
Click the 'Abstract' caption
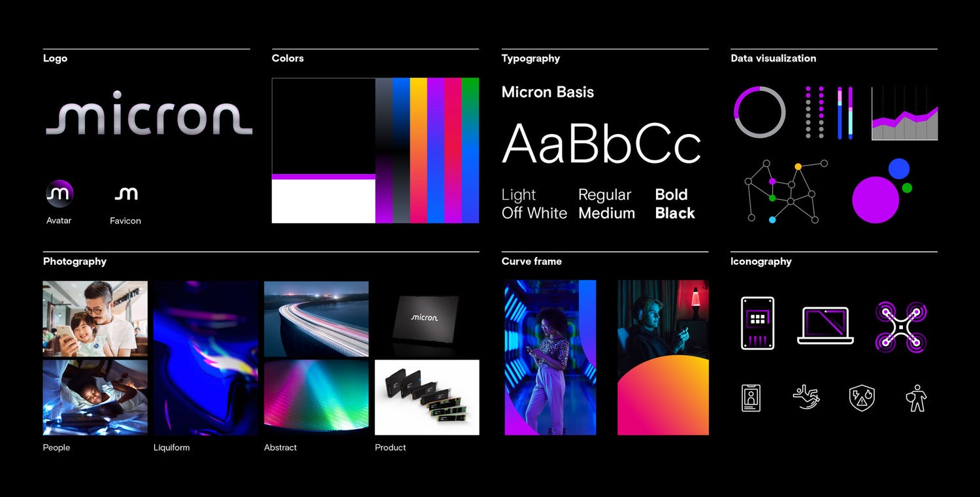click(280, 447)
